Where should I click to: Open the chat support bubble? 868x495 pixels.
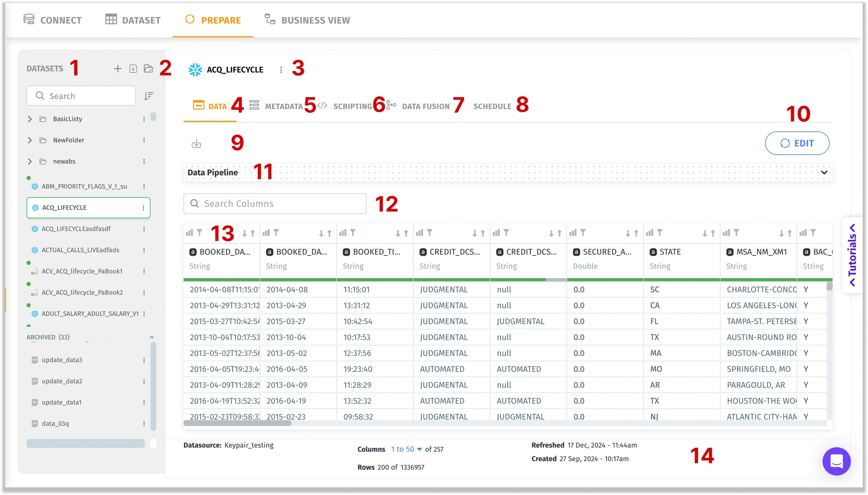click(x=836, y=461)
